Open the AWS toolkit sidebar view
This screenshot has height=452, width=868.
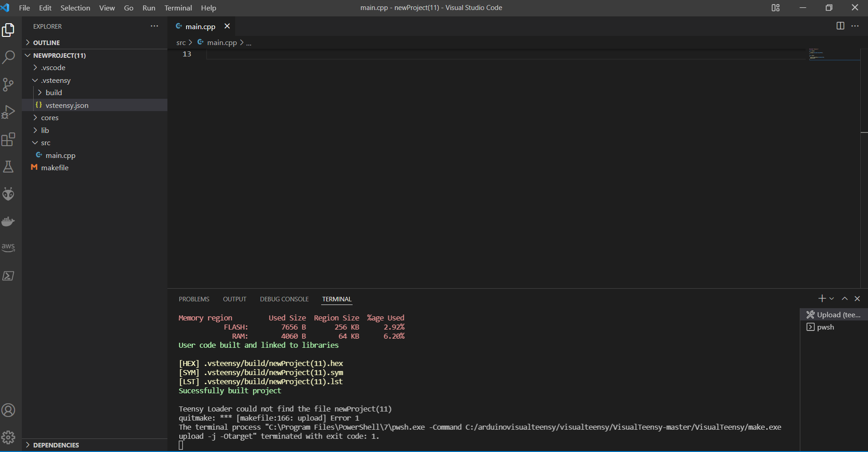tap(8, 247)
